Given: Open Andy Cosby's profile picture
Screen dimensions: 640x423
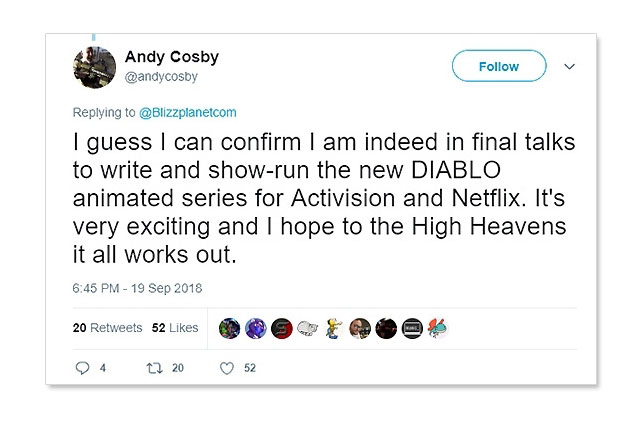Looking at the screenshot, I should point(94,67).
